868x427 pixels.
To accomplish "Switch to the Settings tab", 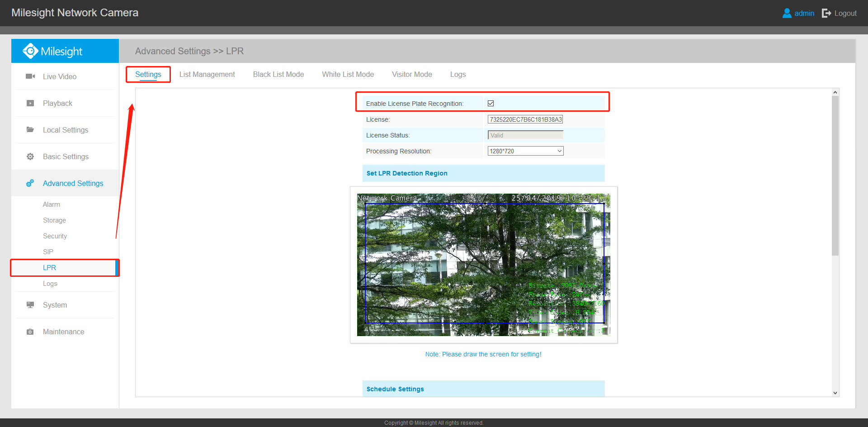I will point(148,74).
